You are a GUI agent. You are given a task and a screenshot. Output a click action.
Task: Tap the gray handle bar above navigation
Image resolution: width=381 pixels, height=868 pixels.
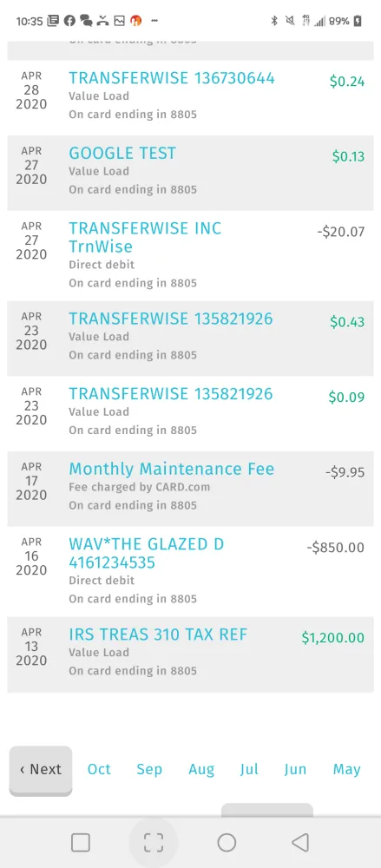pos(267,810)
